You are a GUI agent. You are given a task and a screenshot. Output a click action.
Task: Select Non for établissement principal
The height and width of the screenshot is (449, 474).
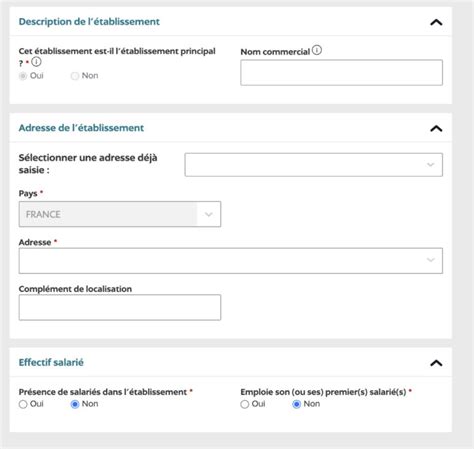point(75,76)
